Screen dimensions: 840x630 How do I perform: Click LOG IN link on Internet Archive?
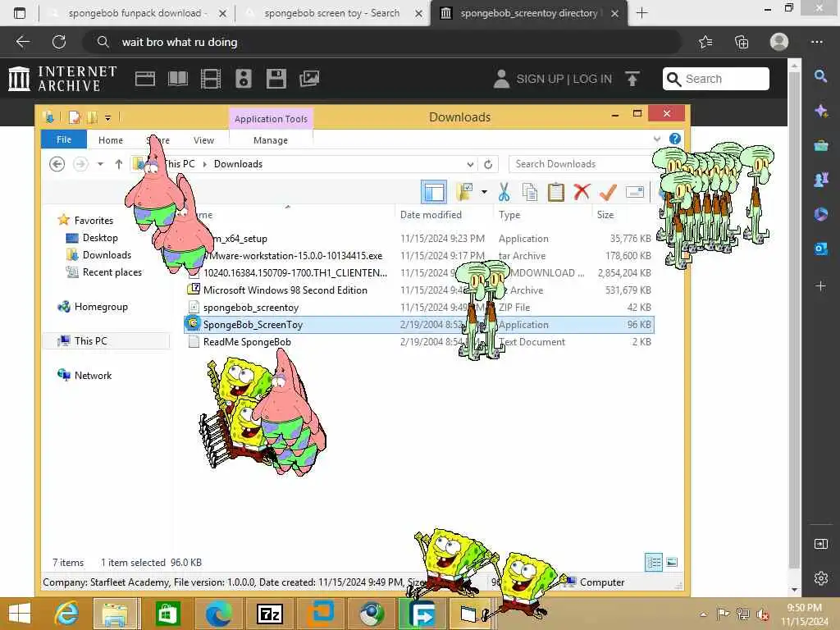pos(592,79)
